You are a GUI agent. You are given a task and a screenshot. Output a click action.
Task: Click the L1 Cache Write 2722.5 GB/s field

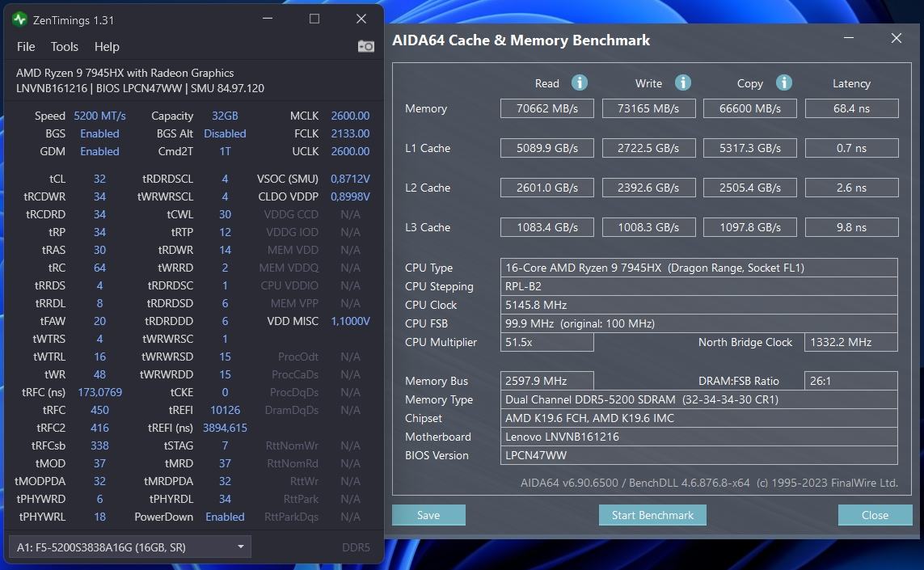(x=648, y=148)
